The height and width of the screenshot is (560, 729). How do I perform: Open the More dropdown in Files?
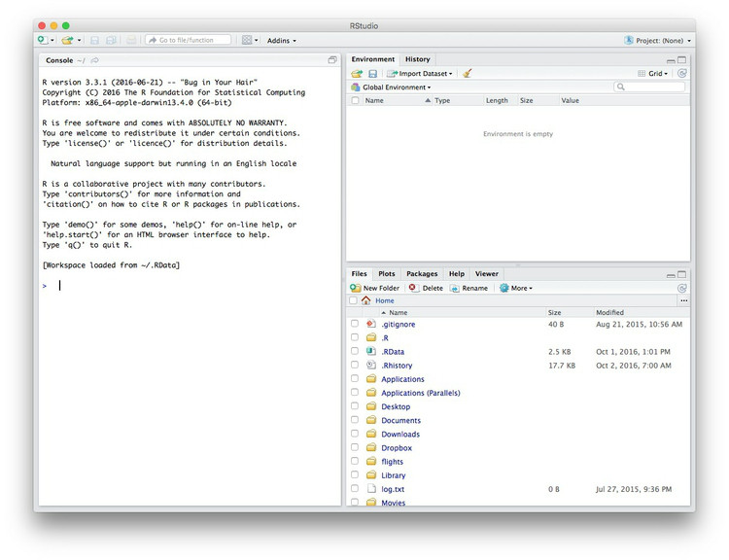point(515,288)
